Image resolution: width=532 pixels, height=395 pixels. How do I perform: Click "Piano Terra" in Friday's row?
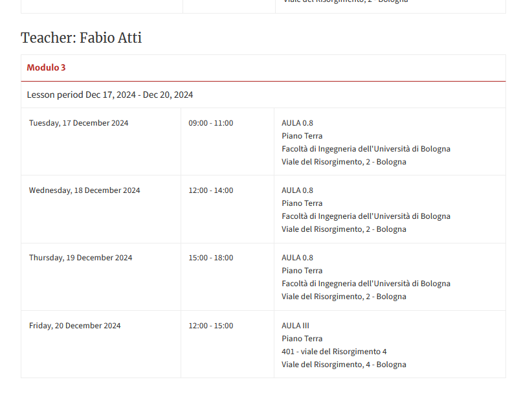[302, 339]
